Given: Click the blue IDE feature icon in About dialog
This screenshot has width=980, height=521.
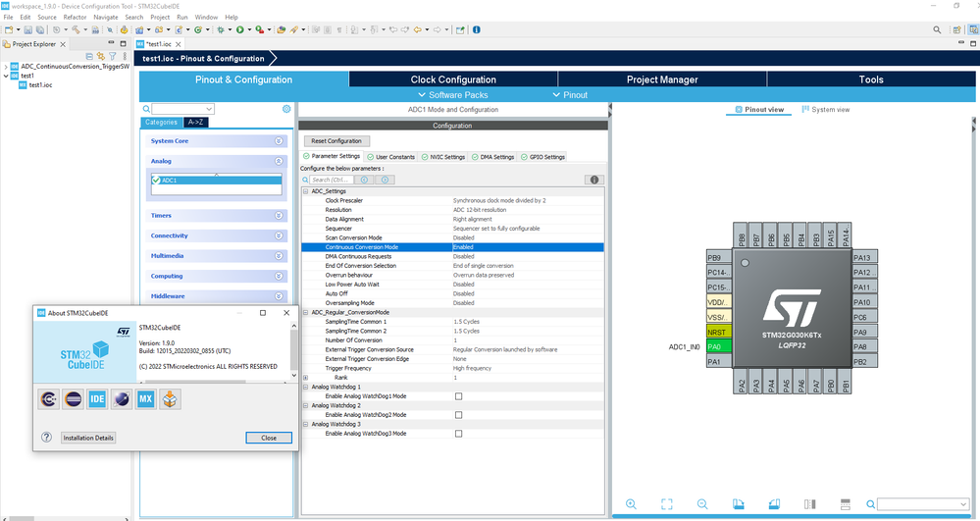Looking at the screenshot, I should pyautogui.click(x=97, y=399).
